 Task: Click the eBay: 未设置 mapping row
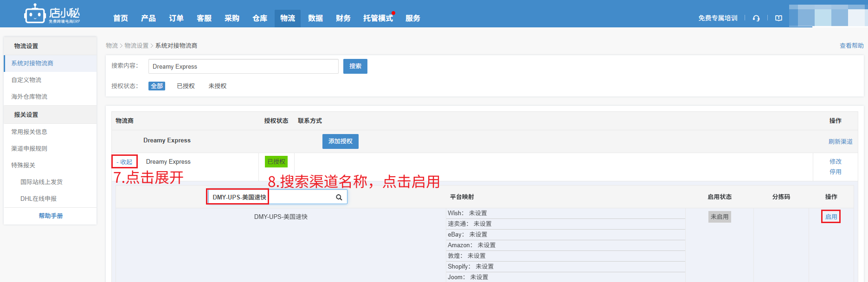[566, 235]
